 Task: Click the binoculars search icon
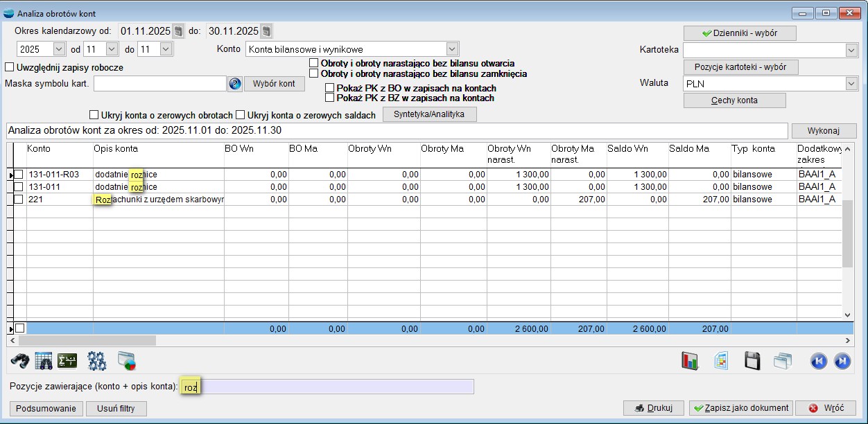(x=21, y=360)
